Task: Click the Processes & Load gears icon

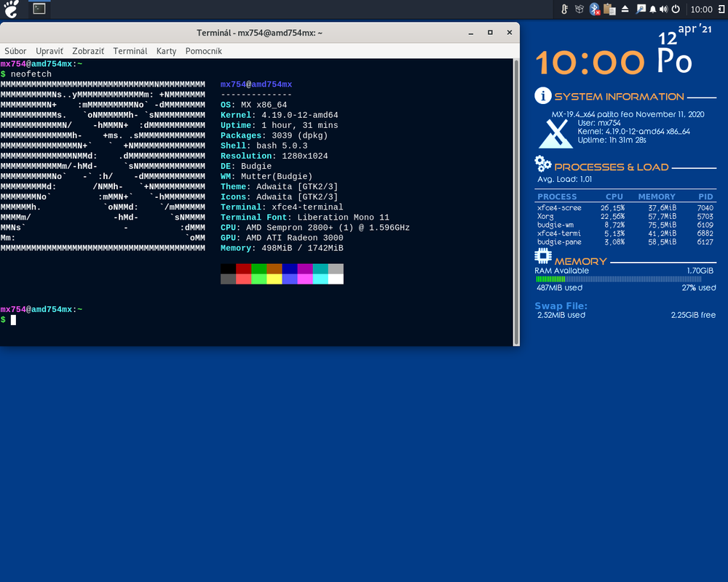Action: [x=543, y=164]
